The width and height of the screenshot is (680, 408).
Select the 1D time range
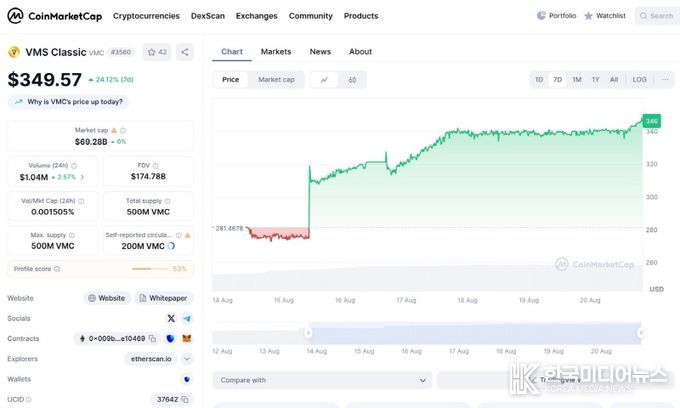(539, 80)
